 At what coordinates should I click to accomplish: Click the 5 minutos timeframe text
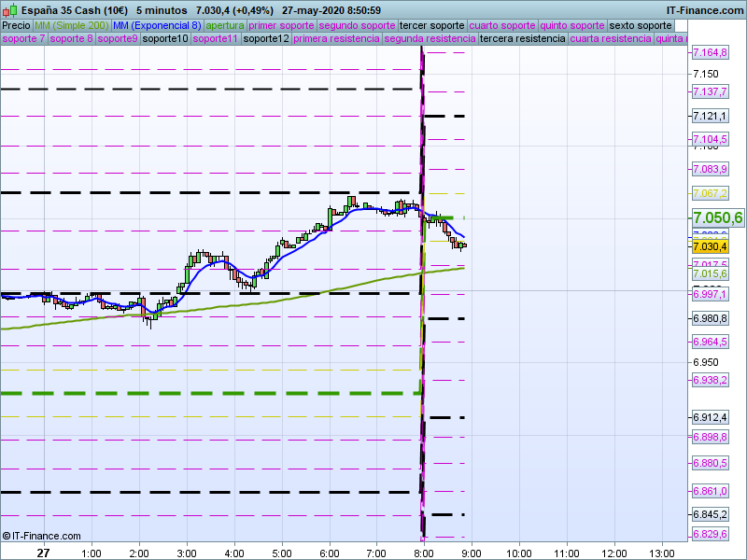point(162,10)
